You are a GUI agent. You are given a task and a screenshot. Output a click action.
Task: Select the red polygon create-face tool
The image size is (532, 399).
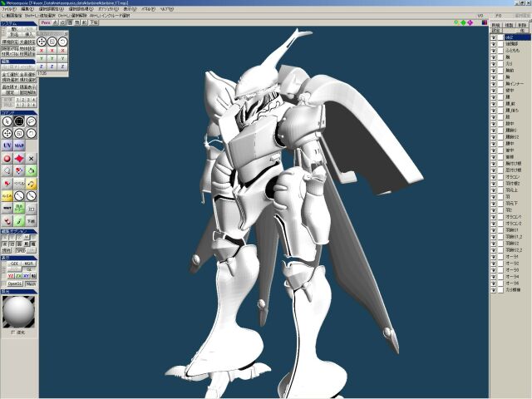(19, 158)
